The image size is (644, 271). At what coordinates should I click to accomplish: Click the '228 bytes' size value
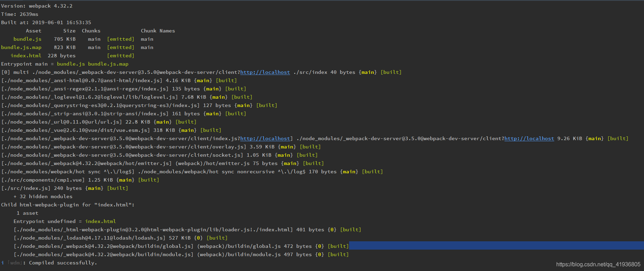[x=61, y=56]
